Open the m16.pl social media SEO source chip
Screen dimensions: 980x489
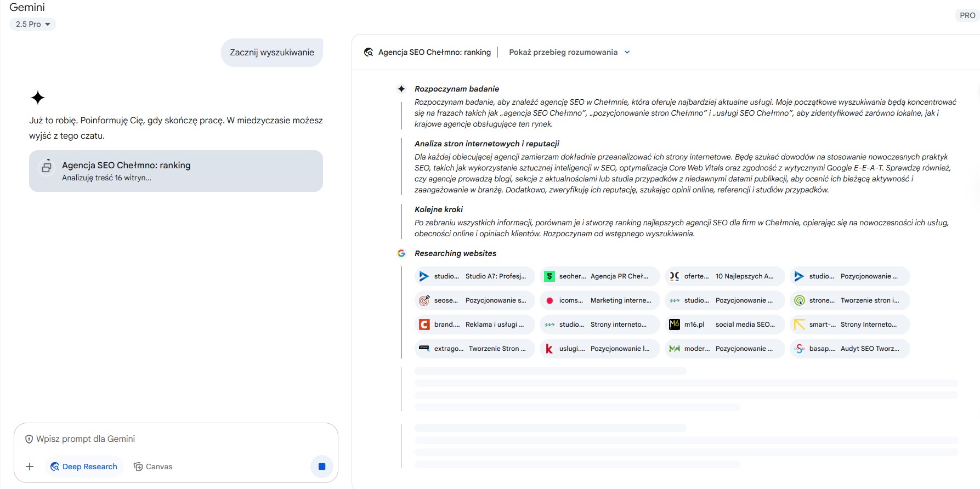724,325
